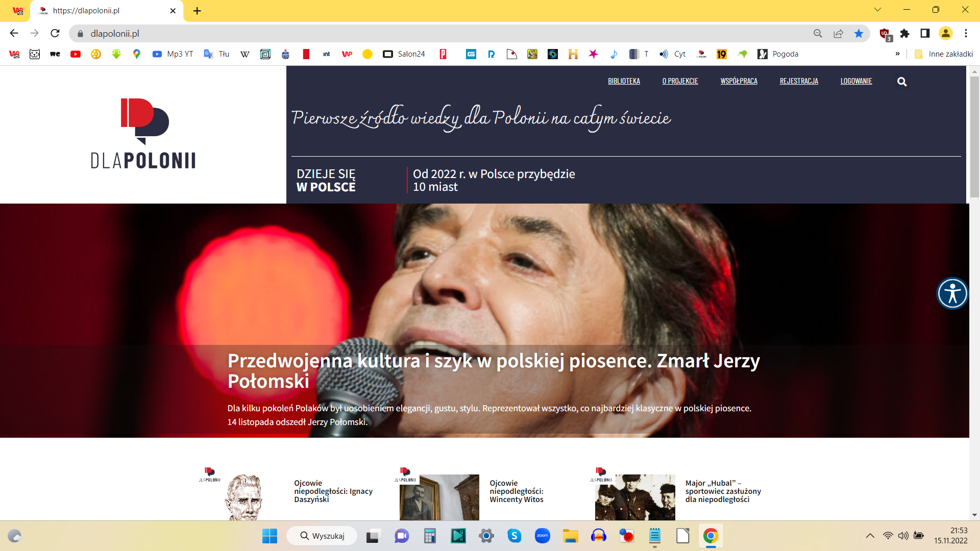
Task: Open YouTube bookmark icon
Action: pyautogui.click(x=76, y=54)
